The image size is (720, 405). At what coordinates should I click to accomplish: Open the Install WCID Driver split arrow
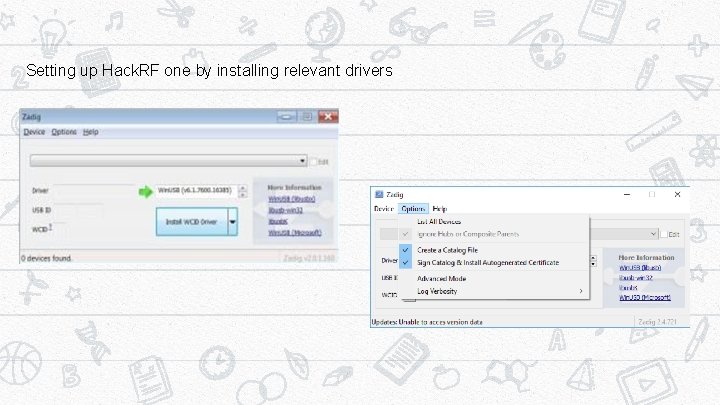tap(232, 222)
